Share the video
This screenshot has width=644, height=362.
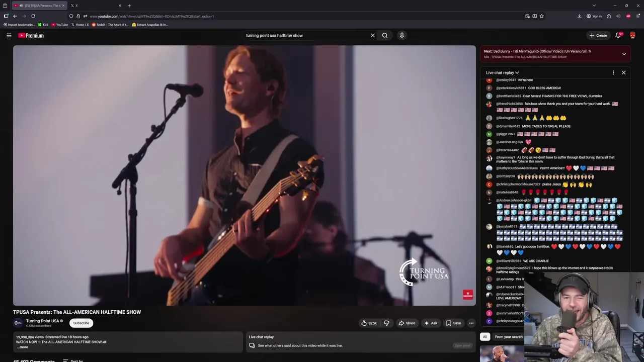[x=407, y=323]
